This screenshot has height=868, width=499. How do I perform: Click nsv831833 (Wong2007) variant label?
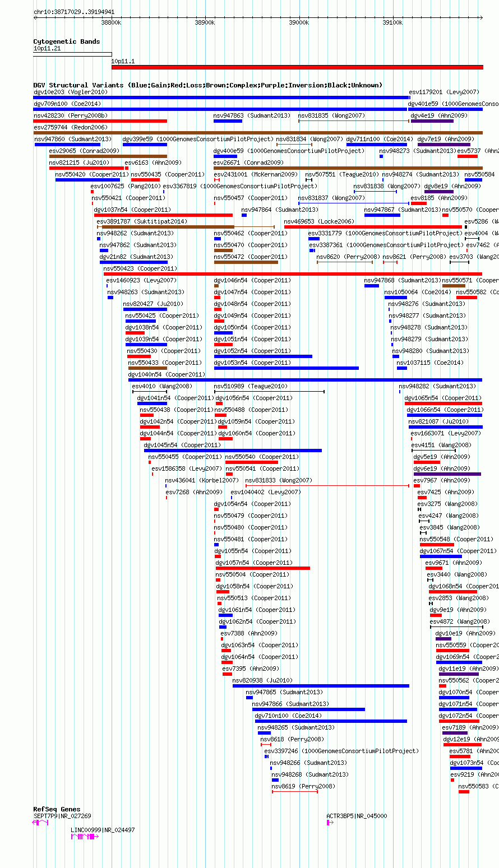(x=279, y=480)
